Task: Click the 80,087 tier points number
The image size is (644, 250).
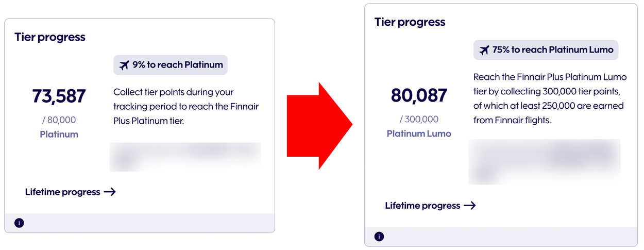Action: point(419,95)
